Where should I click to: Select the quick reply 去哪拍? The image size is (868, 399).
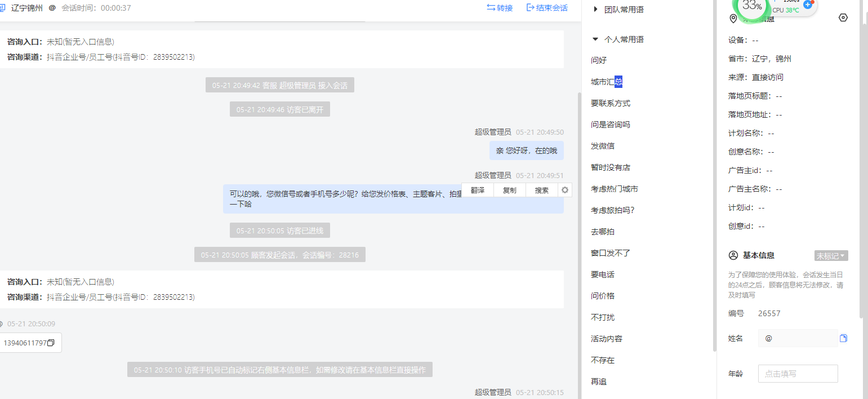click(x=603, y=232)
